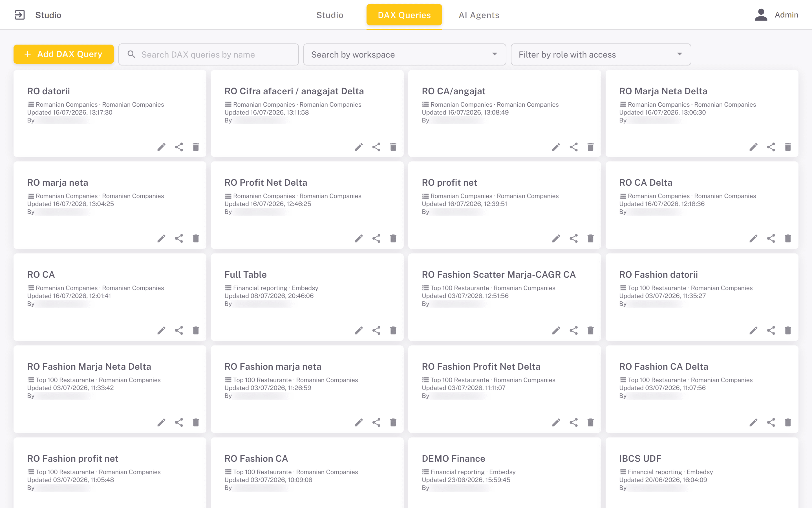Share the RO datorii query
Image resolution: width=812 pixels, height=508 pixels.
[179, 147]
